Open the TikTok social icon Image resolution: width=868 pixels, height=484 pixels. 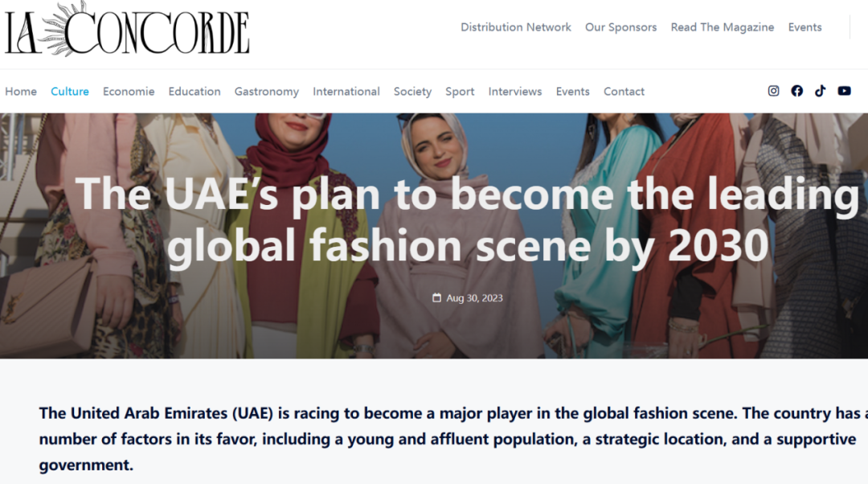coord(821,91)
